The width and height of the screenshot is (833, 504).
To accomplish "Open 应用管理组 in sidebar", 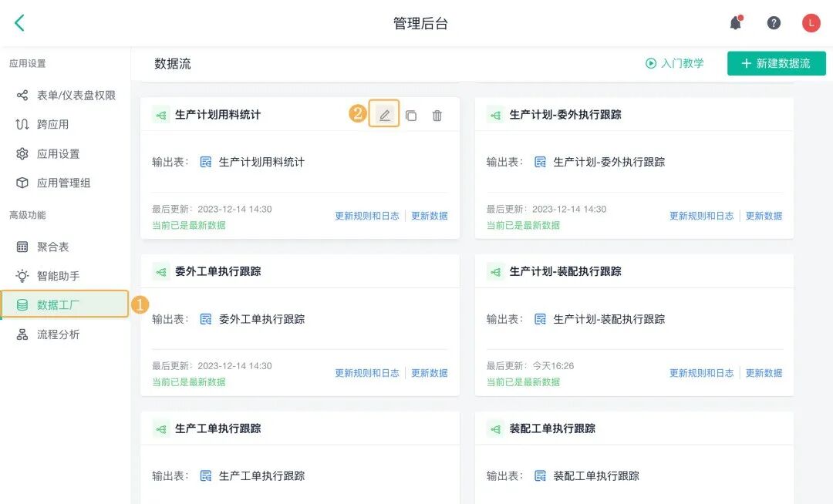I will (x=66, y=183).
